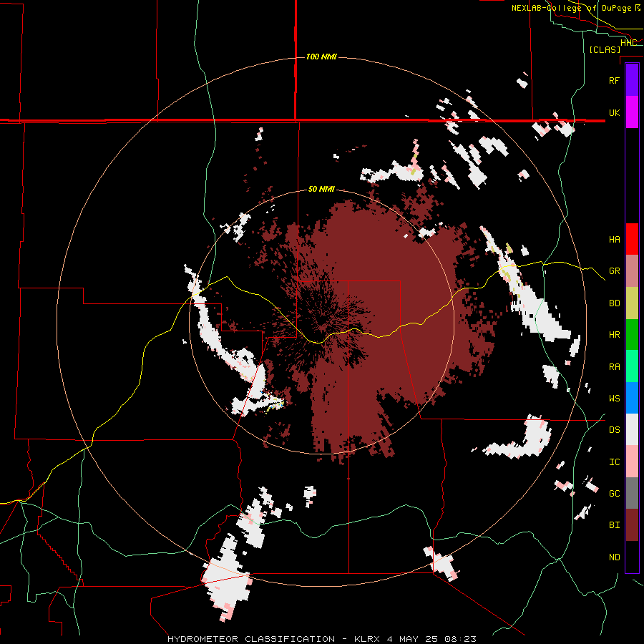Click the UK legend label
Image resolution: width=644 pixels, height=644 pixels.
tap(614, 112)
